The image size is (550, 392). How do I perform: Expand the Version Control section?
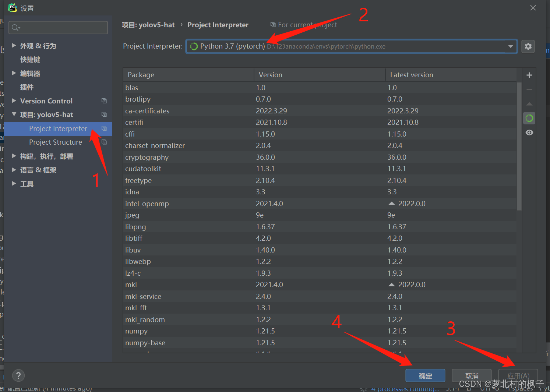pos(14,101)
